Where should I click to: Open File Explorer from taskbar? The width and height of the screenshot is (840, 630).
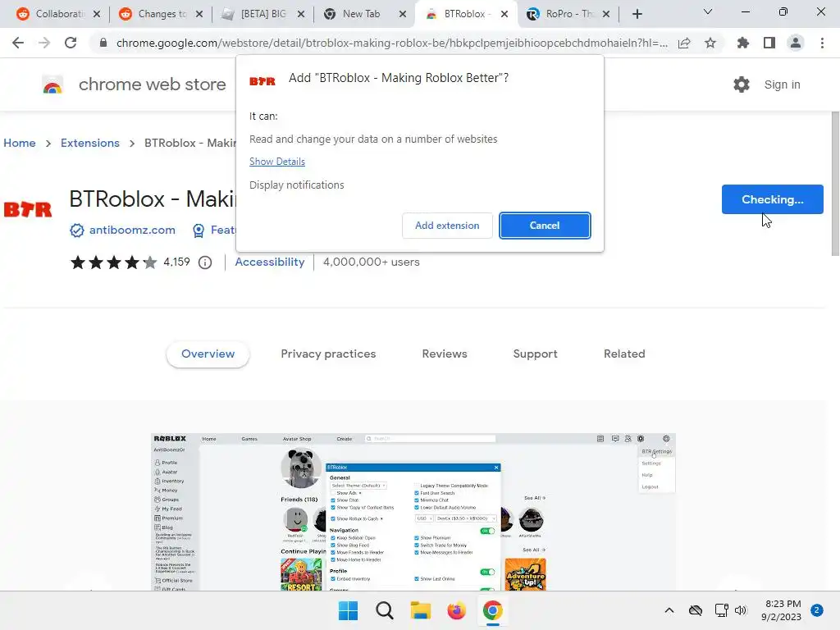pos(421,610)
